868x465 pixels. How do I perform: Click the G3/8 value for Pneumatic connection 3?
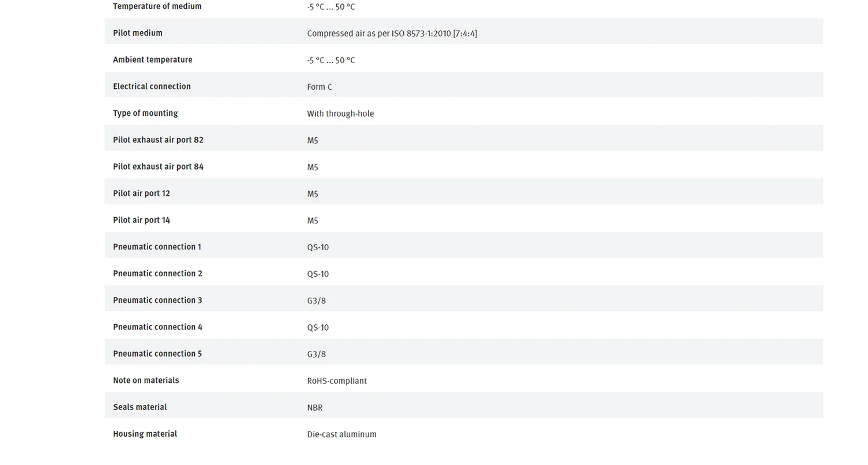point(316,301)
